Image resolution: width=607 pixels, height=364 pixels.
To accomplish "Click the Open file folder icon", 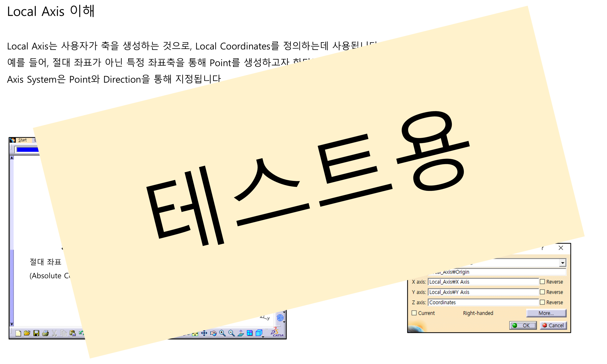I will point(27,333).
